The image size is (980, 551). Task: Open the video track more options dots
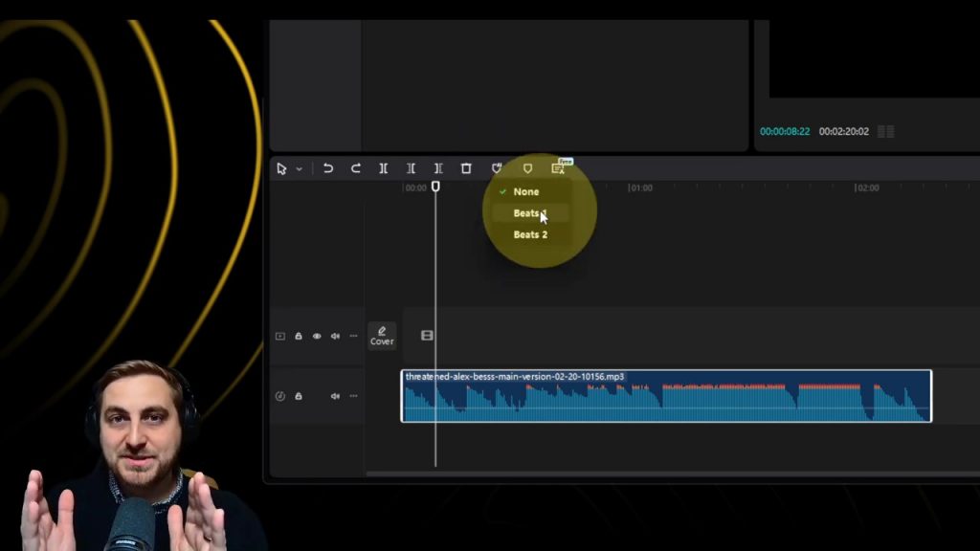pos(353,336)
